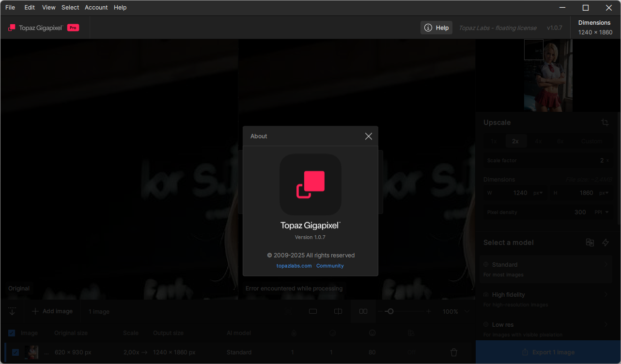Open the height unit px dropdown
The image size is (621, 364).
(x=604, y=193)
